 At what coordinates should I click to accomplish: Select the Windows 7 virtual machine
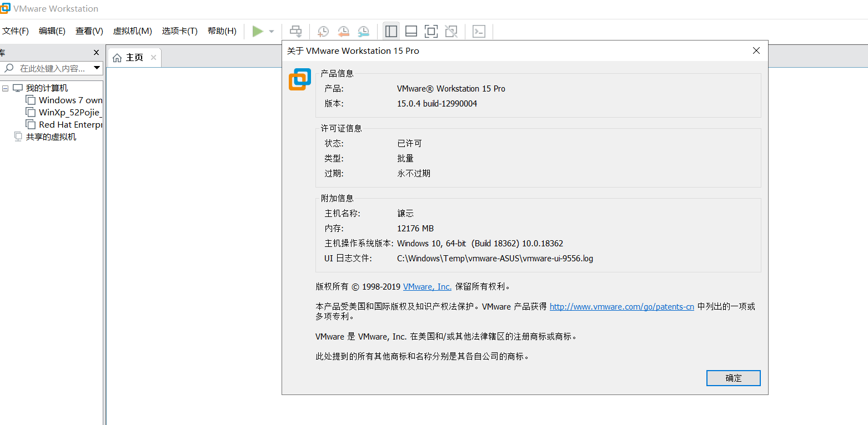[71, 100]
